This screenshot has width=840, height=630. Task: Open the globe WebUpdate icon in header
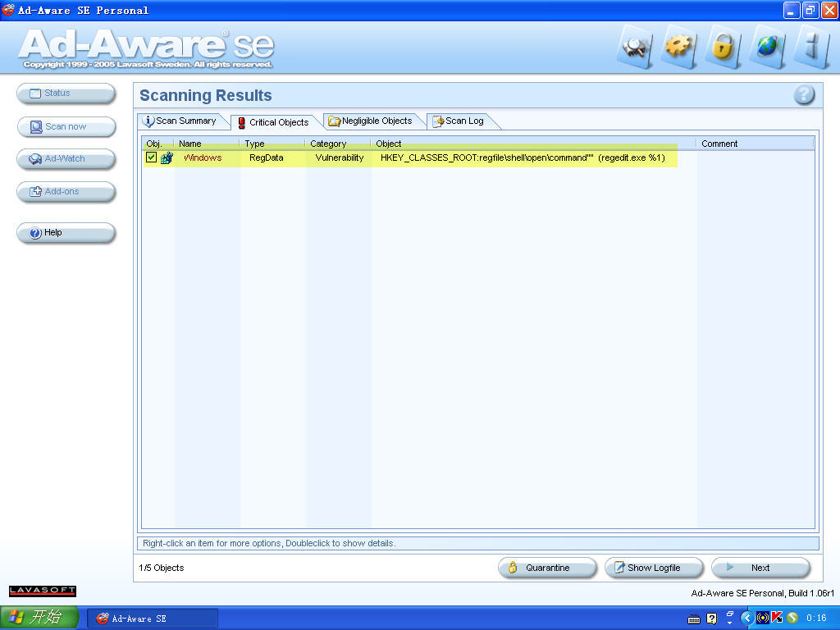coord(768,48)
